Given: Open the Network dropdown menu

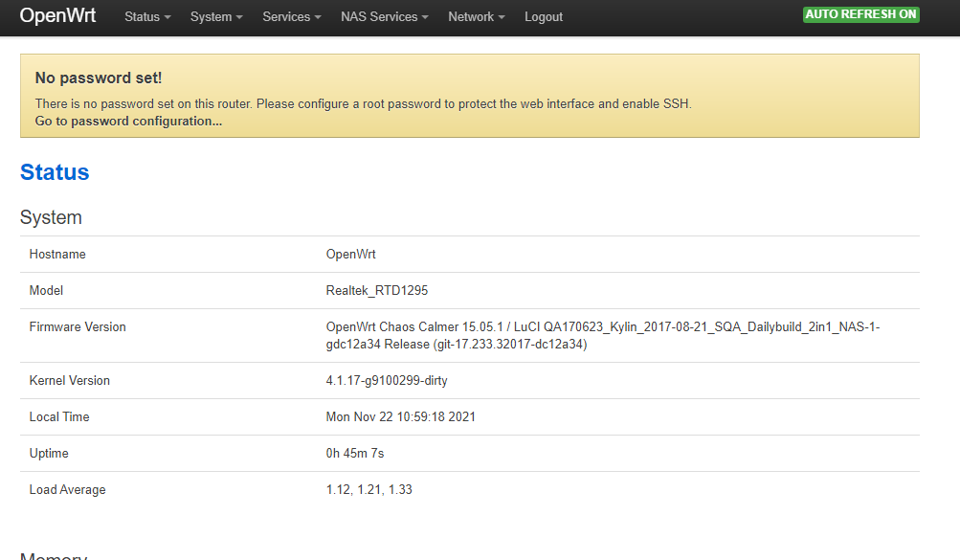Looking at the screenshot, I should coord(477,17).
